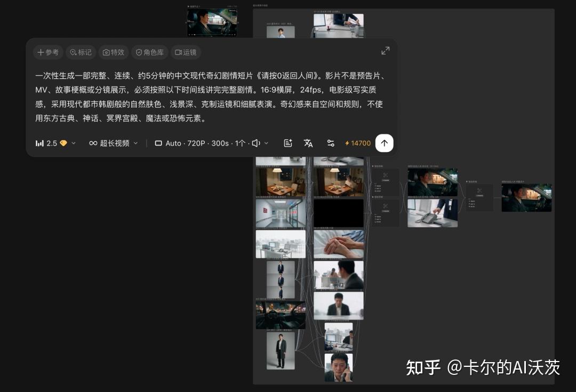This screenshot has height=392, width=576.
Task: Open the Auto 720P 300s settings dropdown
Action: 212,143
